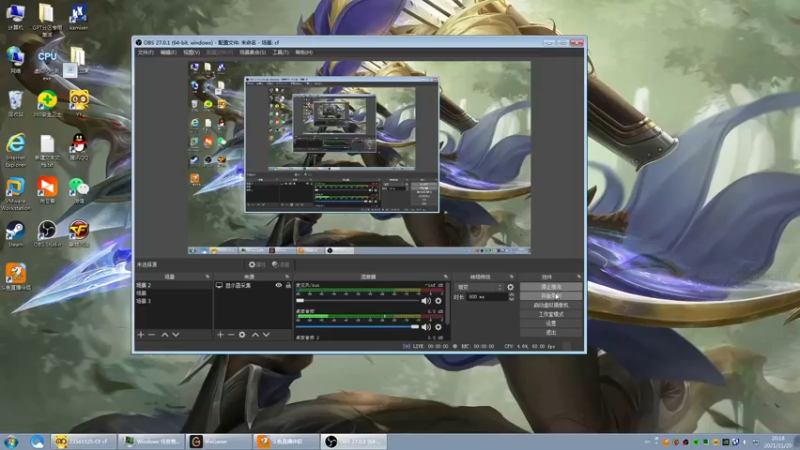Open source properties gear in Sources panel
800x450 pixels.
(x=242, y=335)
